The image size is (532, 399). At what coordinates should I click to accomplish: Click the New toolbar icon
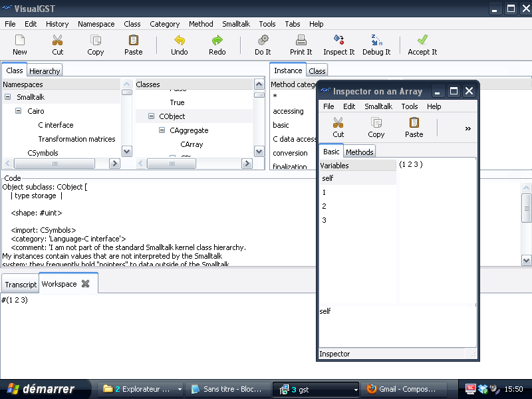point(20,41)
